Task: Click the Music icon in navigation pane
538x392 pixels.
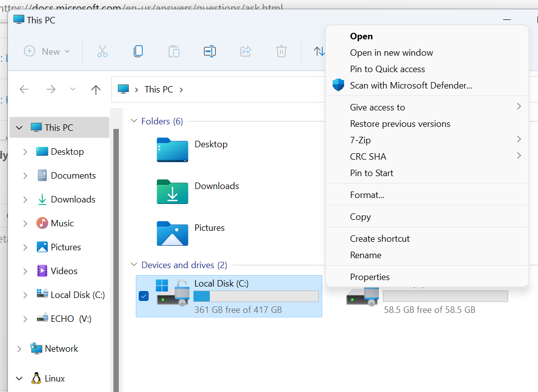Action: point(42,223)
